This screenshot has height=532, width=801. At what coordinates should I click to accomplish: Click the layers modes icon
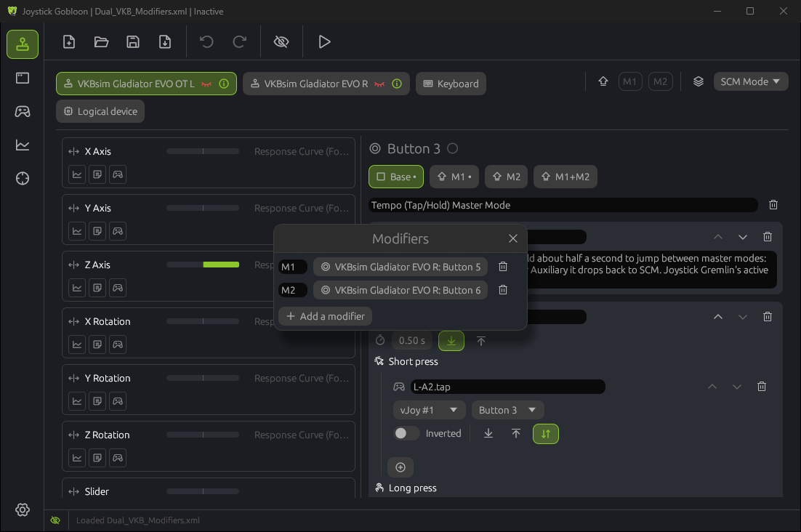(x=699, y=81)
